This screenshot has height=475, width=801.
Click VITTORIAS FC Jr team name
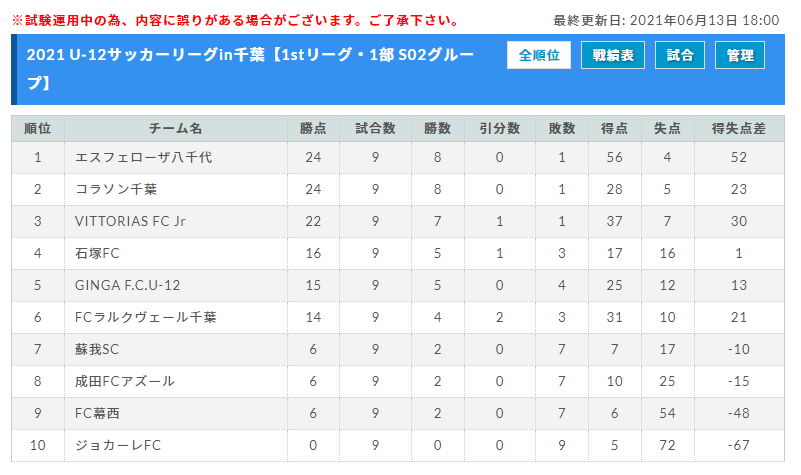tap(130, 221)
